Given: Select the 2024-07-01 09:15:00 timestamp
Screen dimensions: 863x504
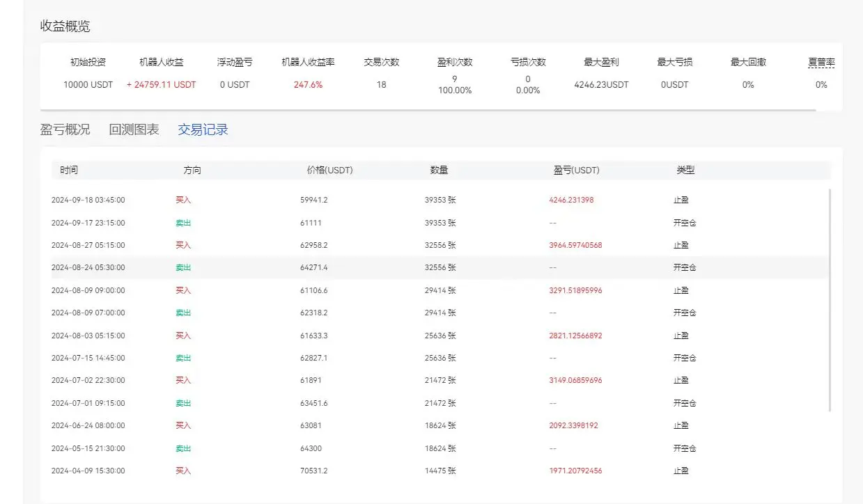Looking at the screenshot, I should (x=88, y=403).
